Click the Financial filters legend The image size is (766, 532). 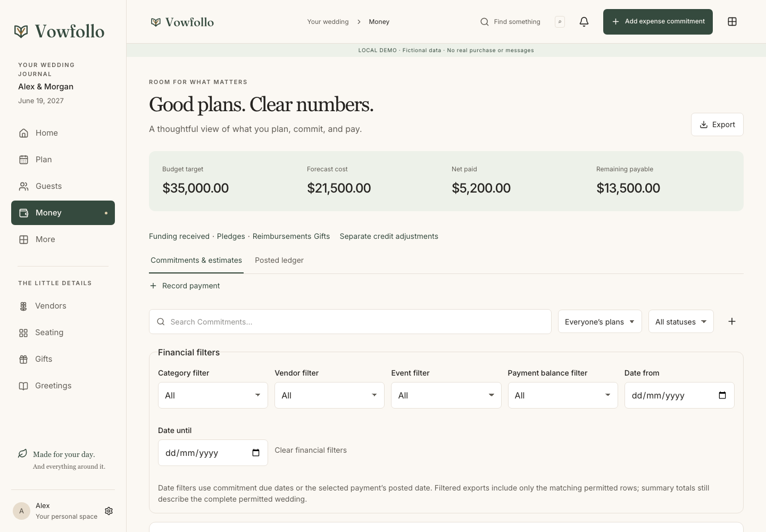point(189,352)
